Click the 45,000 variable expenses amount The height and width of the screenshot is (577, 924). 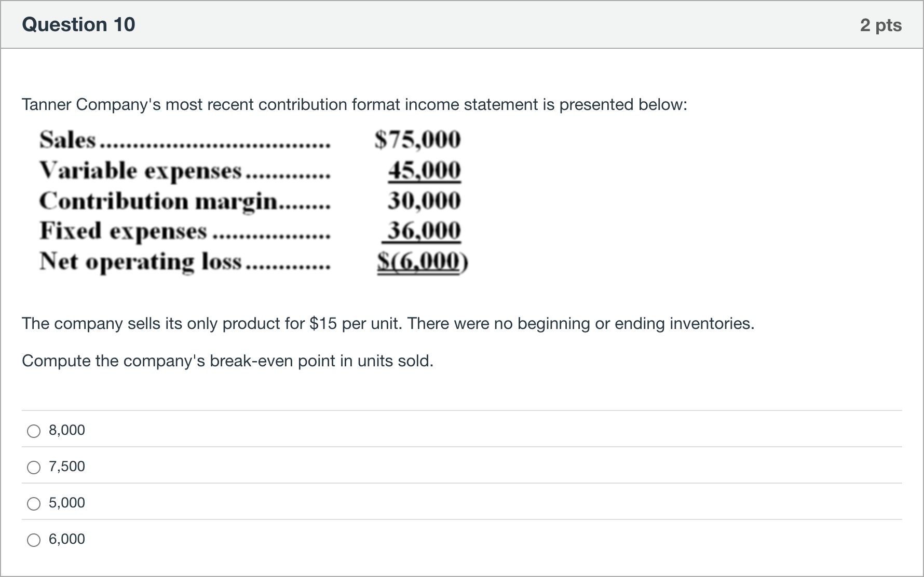click(x=425, y=170)
